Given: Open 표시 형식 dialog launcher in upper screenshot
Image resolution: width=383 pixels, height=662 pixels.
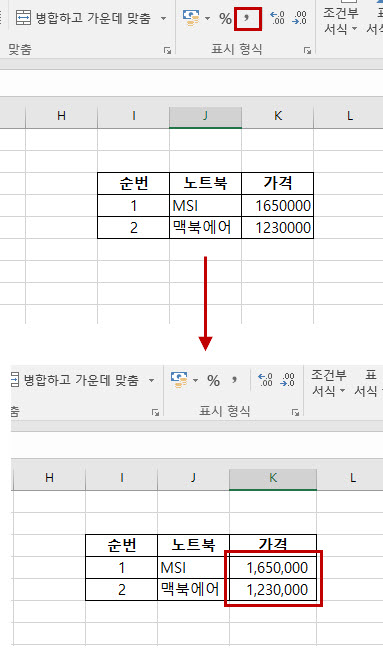Looking at the screenshot, I should [307, 51].
